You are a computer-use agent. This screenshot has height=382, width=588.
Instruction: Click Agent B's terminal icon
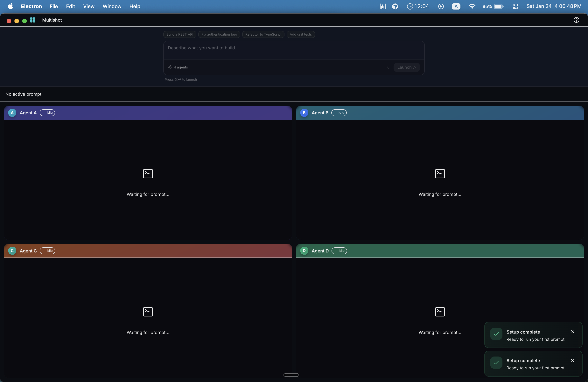440,173
